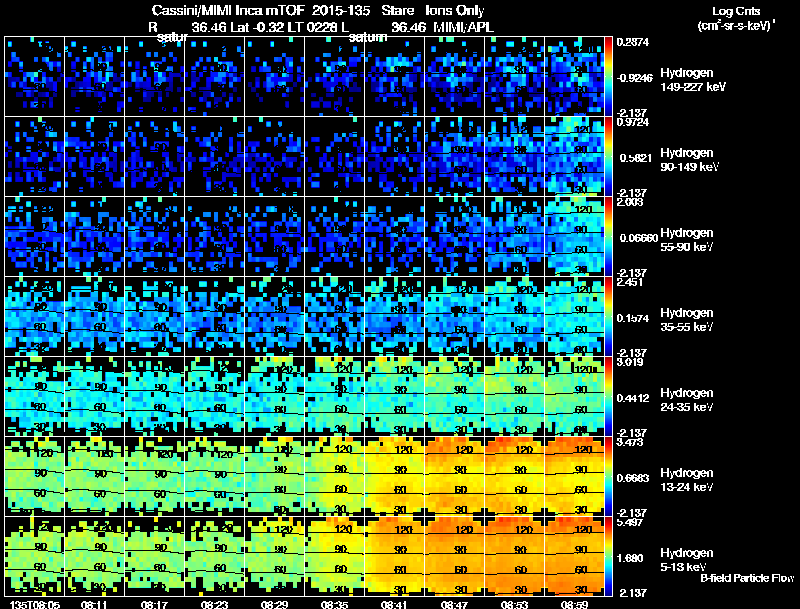Select the 'Hydrogen 149-227 keV' row label

coord(693,80)
